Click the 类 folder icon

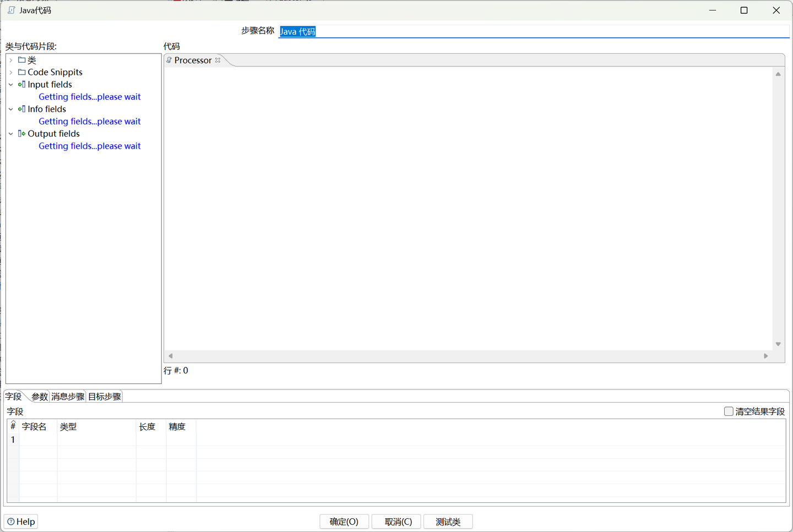[21, 60]
